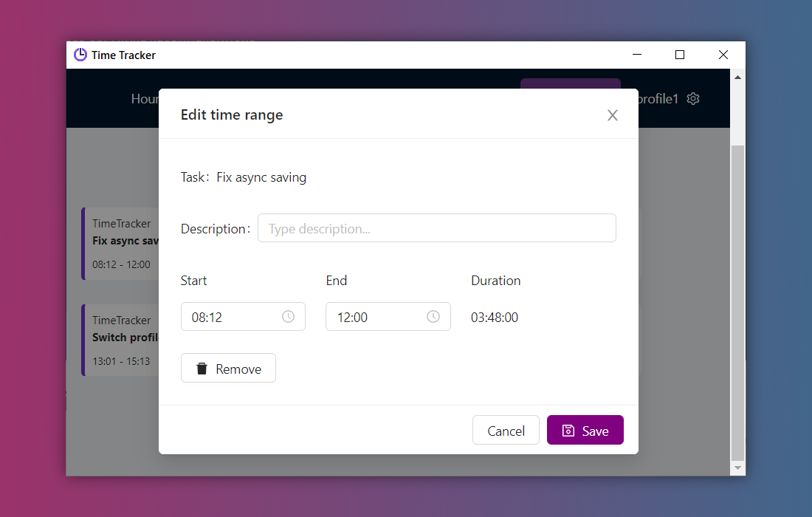
Task: Click the Time Tracker app logo icon
Action: 80,55
